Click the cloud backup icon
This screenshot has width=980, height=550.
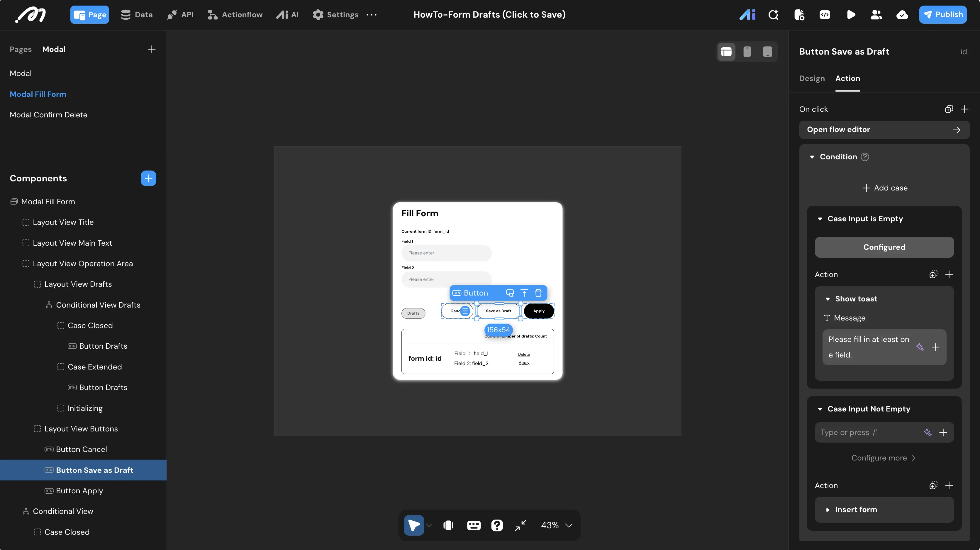click(x=902, y=15)
